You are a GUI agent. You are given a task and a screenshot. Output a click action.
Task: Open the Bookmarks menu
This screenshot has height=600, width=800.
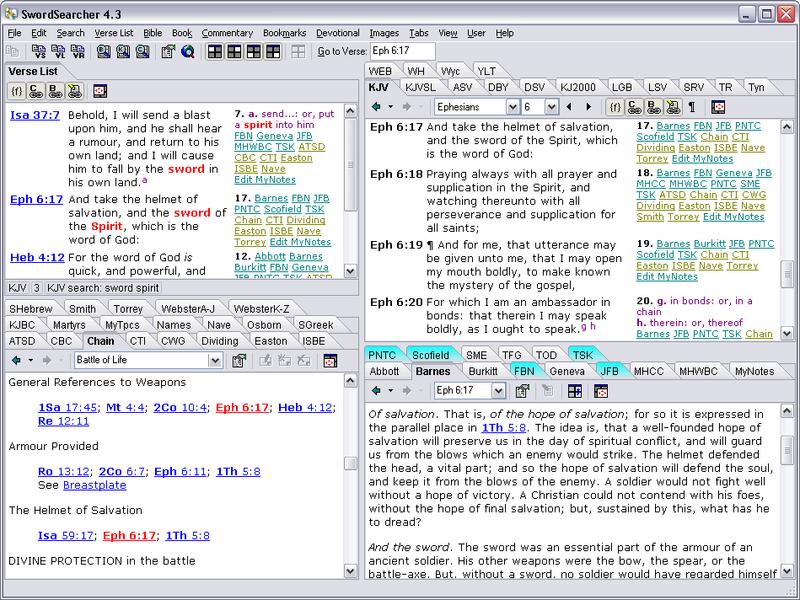tap(285, 33)
